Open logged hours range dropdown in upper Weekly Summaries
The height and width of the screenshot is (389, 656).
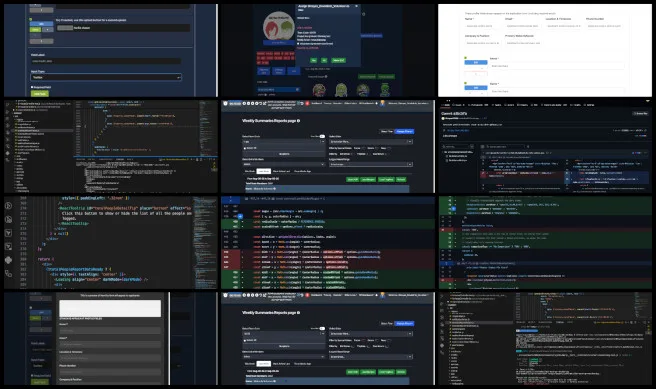pos(371,164)
